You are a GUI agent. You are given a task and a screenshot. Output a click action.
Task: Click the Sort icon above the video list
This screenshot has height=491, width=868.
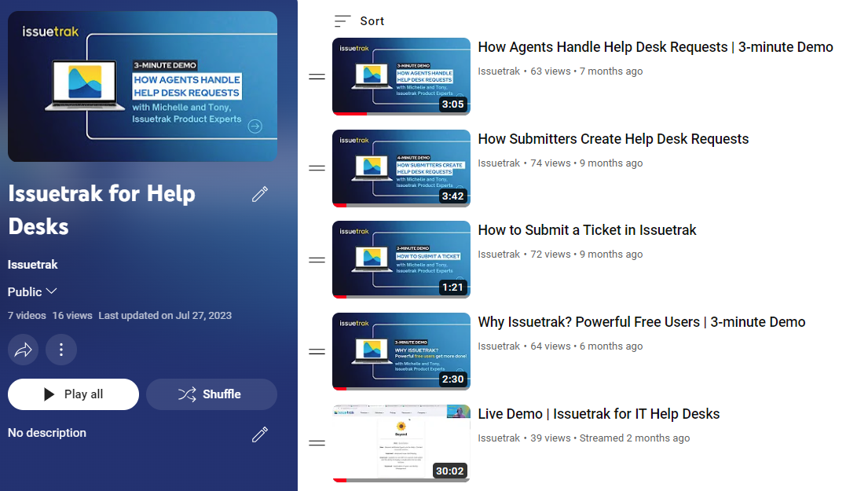coord(342,21)
